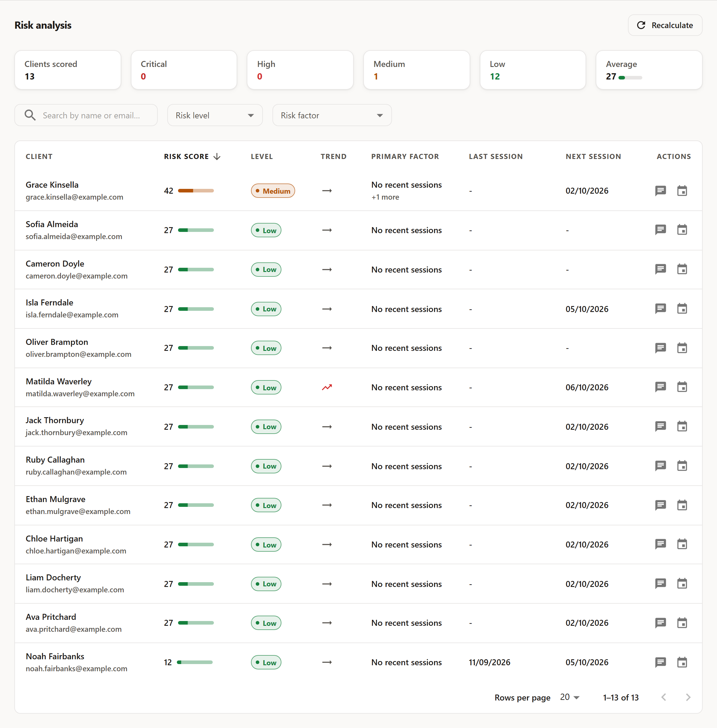Click message icon for Ava Pritchard
The width and height of the screenshot is (717, 728).
(661, 623)
